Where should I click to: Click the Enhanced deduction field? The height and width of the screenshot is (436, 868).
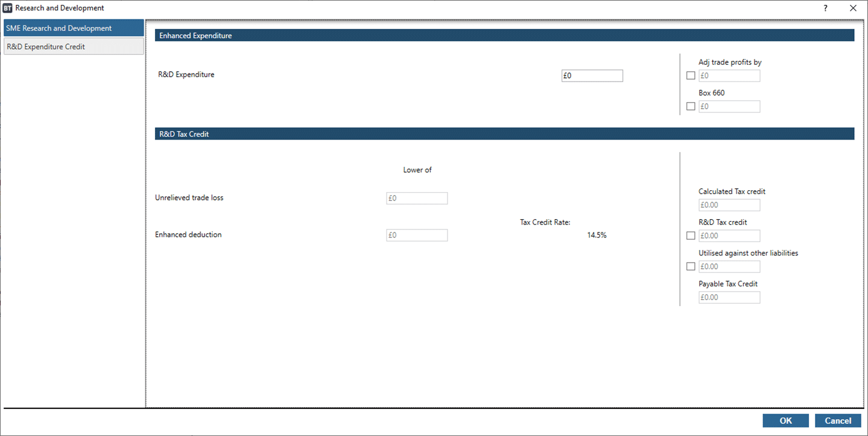(417, 236)
